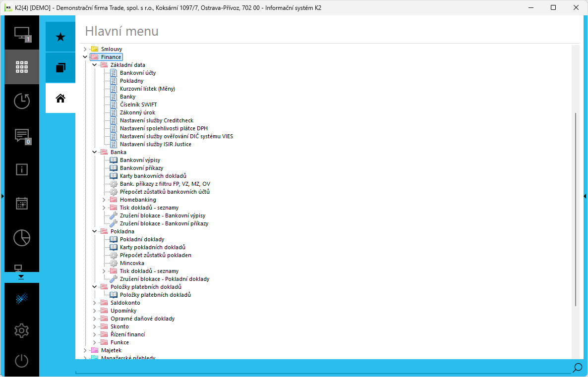Click the search magnifier icon
The width and height of the screenshot is (588, 377).
pos(578,368)
